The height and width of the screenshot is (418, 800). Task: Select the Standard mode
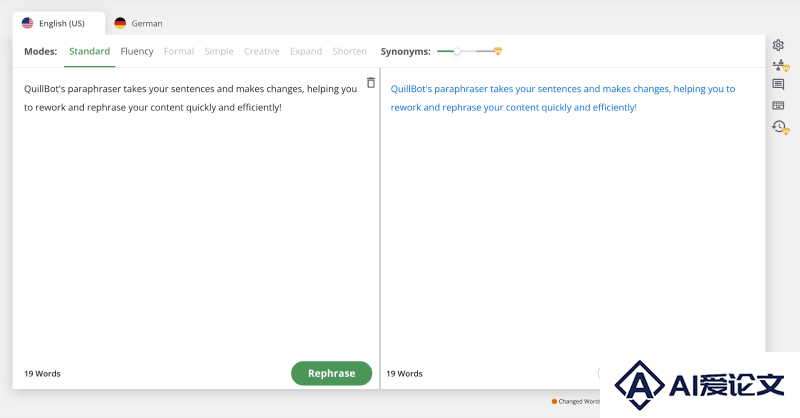[x=89, y=51]
